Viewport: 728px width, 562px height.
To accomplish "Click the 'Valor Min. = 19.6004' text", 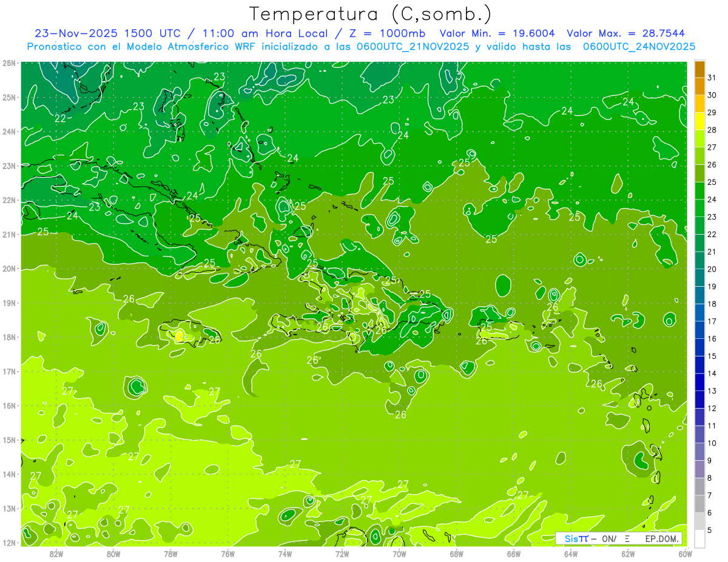I will (x=497, y=33).
